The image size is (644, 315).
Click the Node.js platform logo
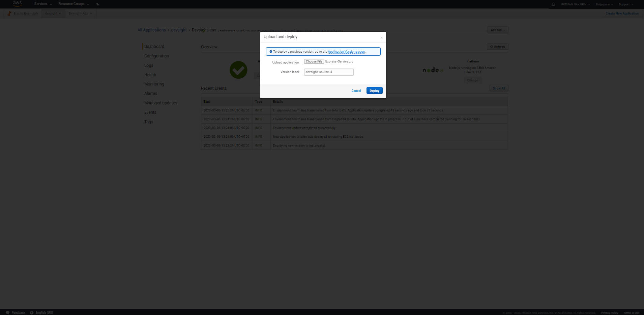pyautogui.click(x=433, y=70)
